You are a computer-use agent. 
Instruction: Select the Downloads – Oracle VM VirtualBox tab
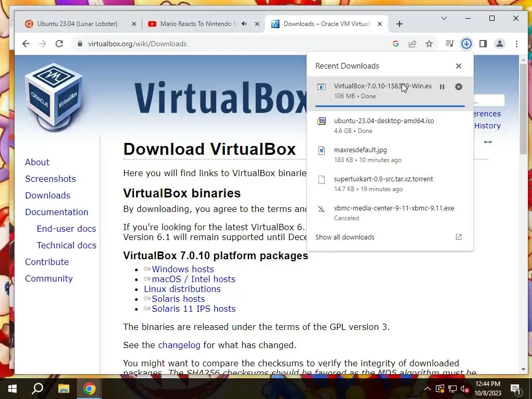[326, 24]
